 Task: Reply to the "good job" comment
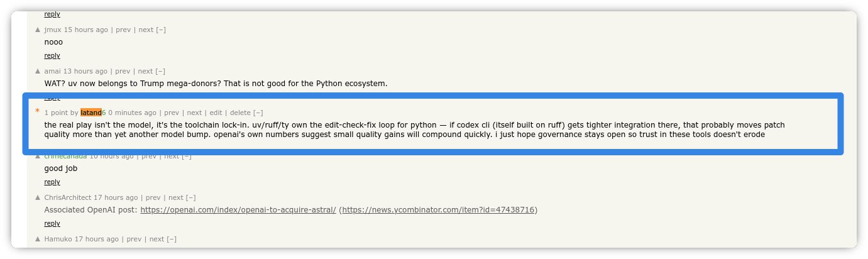pyautogui.click(x=52, y=182)
